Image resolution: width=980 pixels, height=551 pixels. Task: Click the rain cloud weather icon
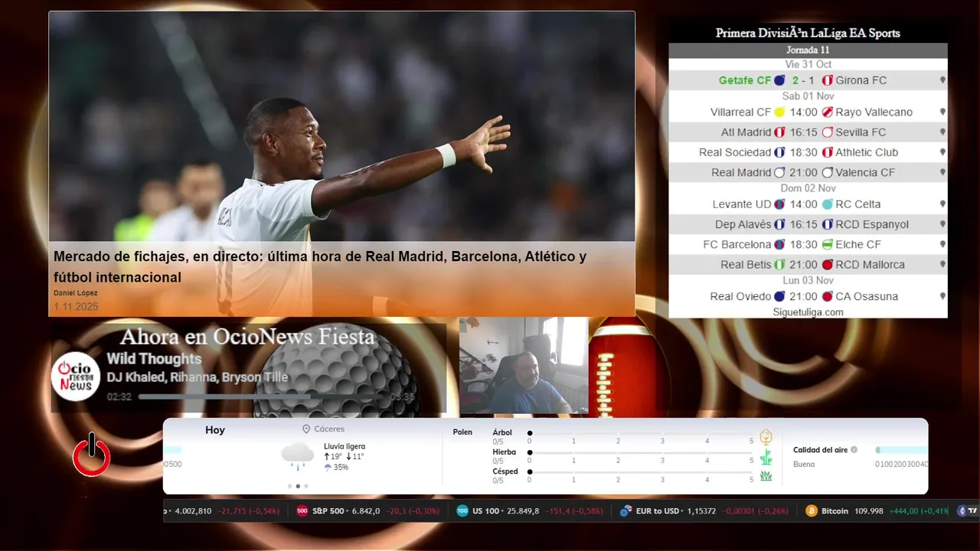pyautogui.click(x=297, y=456)
